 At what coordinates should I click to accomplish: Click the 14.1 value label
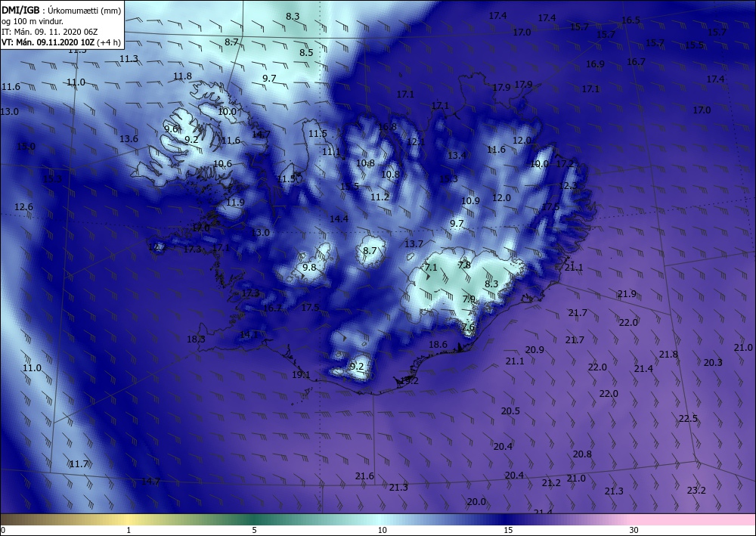[x=249, y=334]
